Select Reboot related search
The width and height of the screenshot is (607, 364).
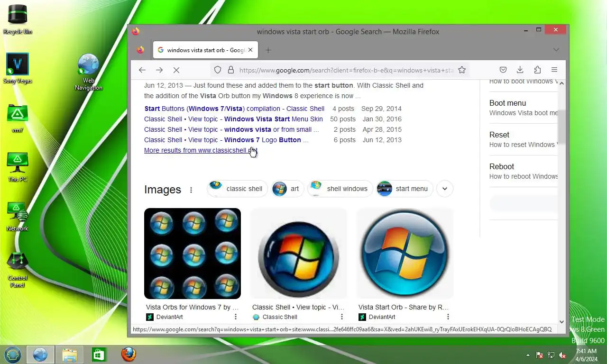523,171
